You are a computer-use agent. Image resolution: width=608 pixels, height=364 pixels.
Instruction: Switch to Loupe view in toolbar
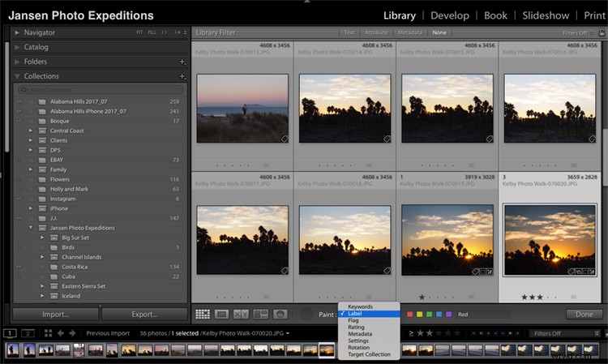pos(221,314)
